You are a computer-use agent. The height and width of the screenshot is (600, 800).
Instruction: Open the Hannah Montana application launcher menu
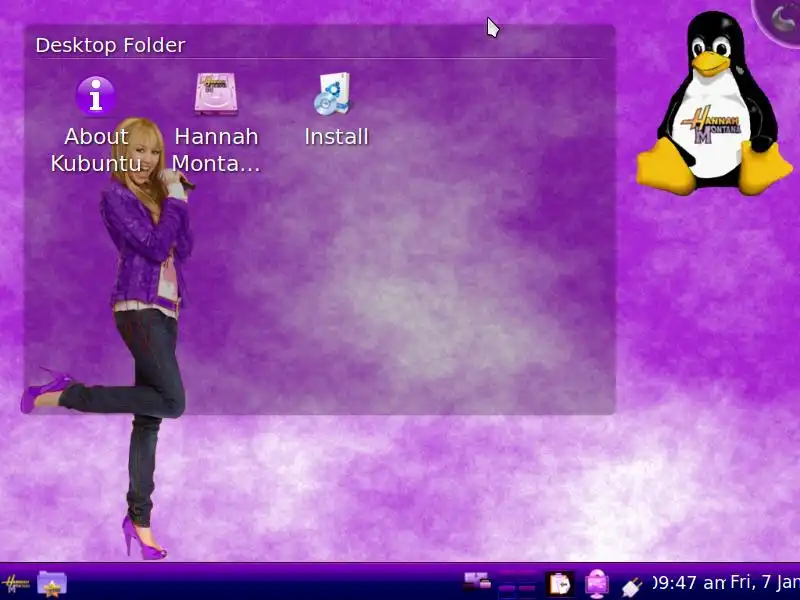pyautogui.click(x=16, y=583)
